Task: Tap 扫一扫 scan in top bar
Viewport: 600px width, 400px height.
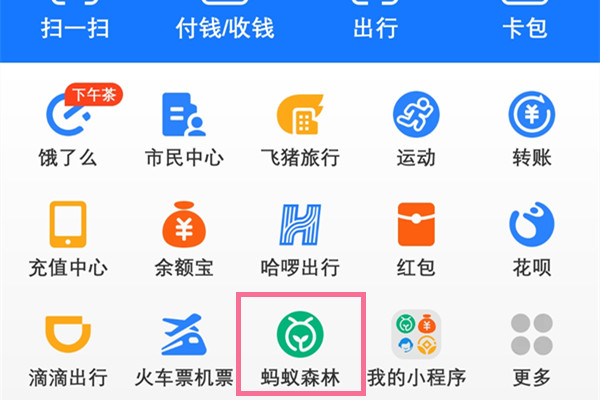Action: tap(75, 28)
